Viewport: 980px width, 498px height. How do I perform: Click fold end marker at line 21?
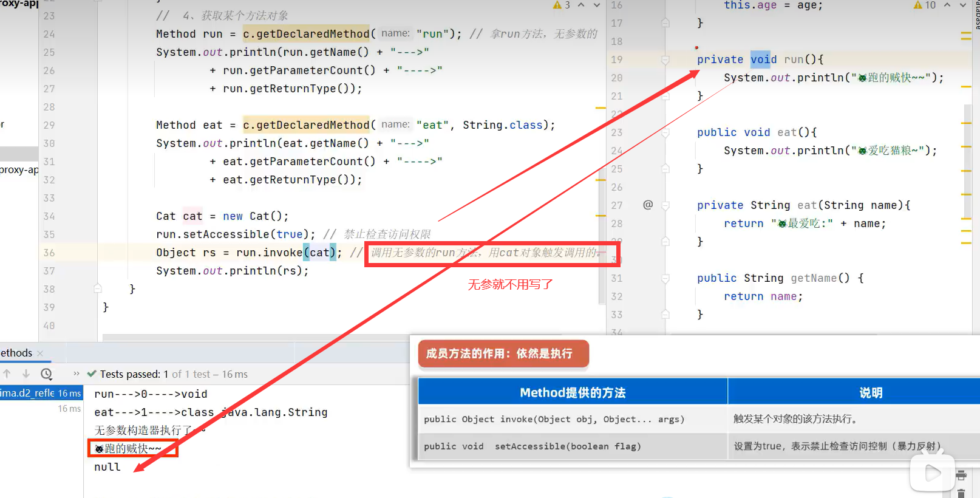click(x=665, y=96)
